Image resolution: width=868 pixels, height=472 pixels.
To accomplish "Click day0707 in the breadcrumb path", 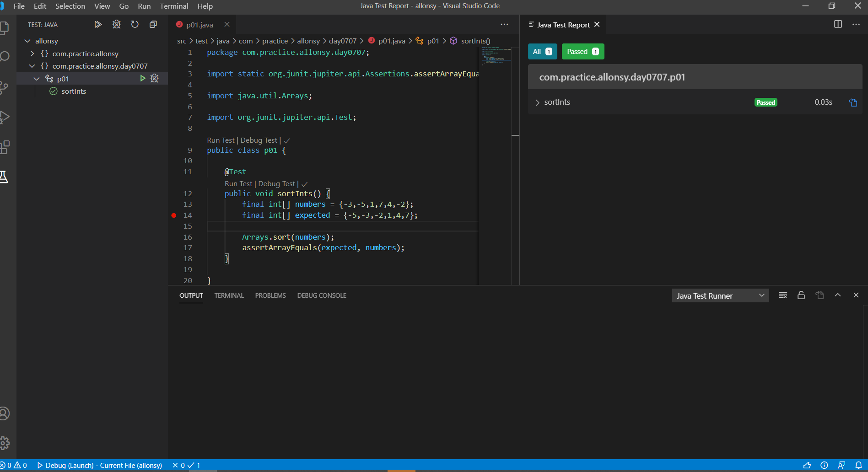I will pos(343,41).
